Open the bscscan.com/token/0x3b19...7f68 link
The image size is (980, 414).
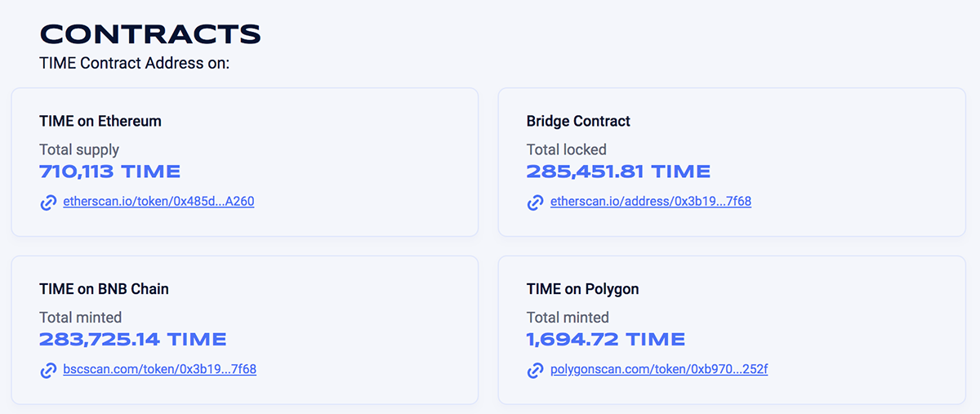click(x=160, y=369)
